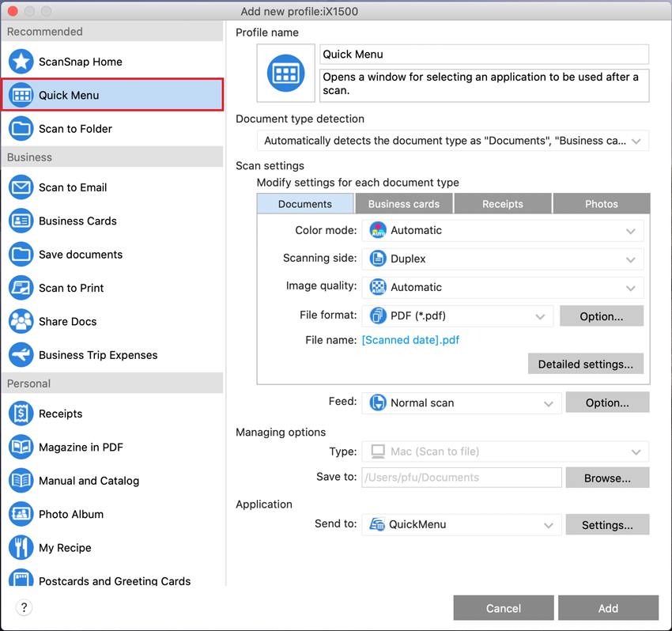Select the Save documents folder icon
The image size is (672, 631).
[21, 254]
